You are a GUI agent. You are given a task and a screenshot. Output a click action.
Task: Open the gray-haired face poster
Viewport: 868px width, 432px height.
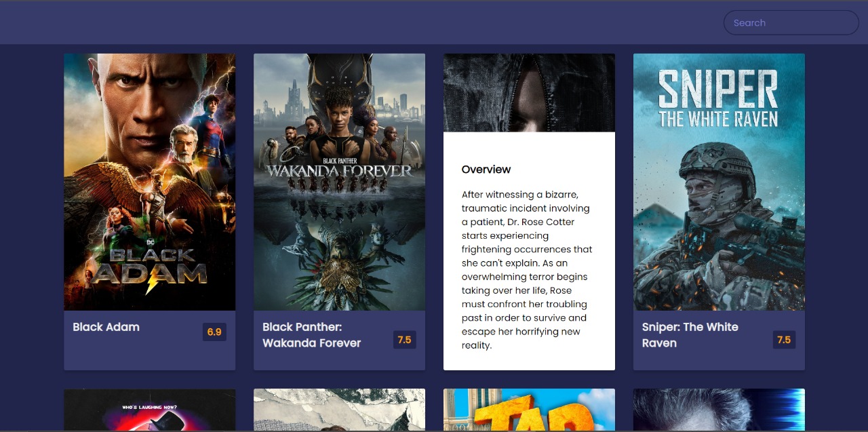pos(719,410)
